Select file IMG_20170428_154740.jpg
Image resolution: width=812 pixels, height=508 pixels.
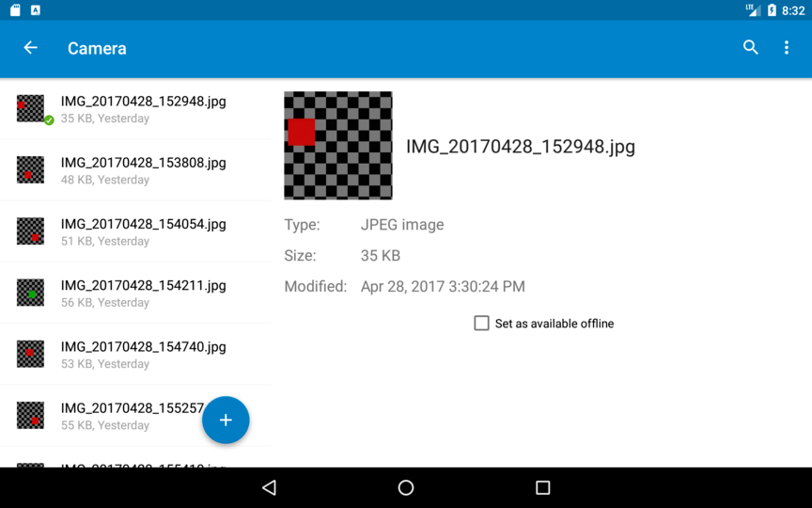pos(135,354)
